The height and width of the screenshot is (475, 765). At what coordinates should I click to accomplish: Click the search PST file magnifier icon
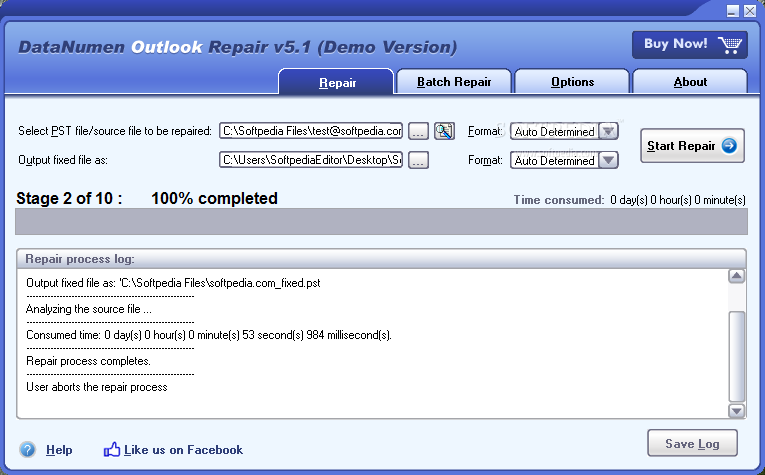tap(444, 131)
